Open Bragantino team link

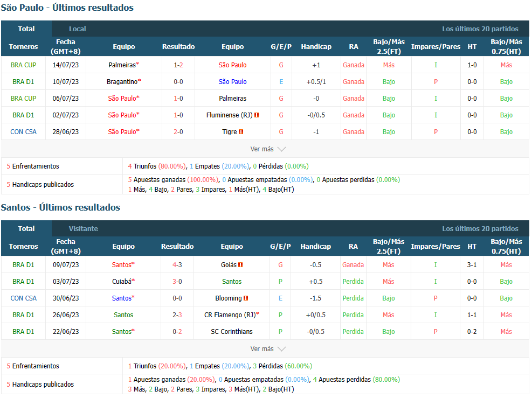(x=122, y=82)
